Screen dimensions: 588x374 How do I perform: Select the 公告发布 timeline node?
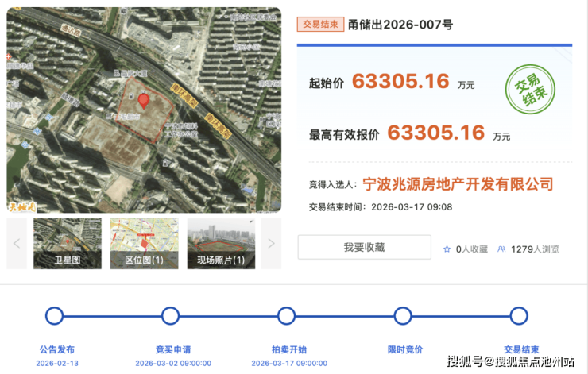(x=54, y=316)
